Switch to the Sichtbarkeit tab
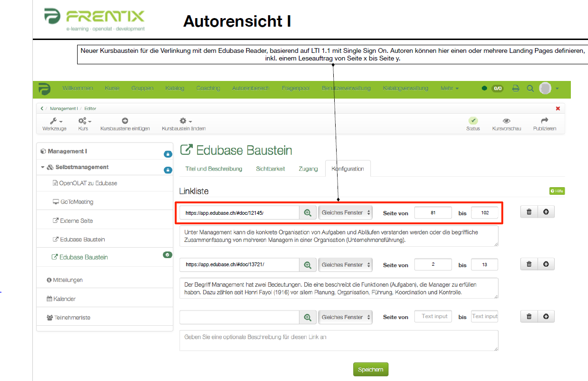 pos(270,169)
